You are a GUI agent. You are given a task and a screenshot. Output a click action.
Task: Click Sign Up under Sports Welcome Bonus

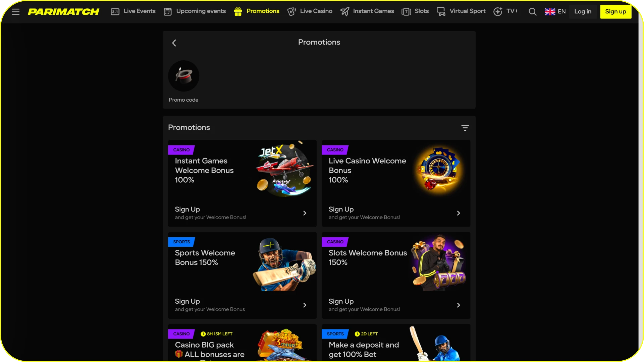187,301
